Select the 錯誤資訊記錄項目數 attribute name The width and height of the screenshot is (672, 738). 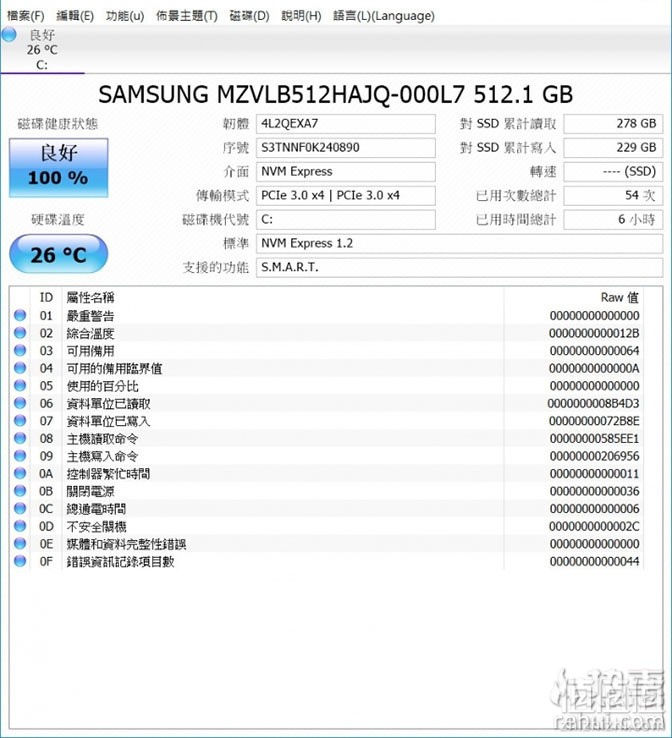[120, 562]
